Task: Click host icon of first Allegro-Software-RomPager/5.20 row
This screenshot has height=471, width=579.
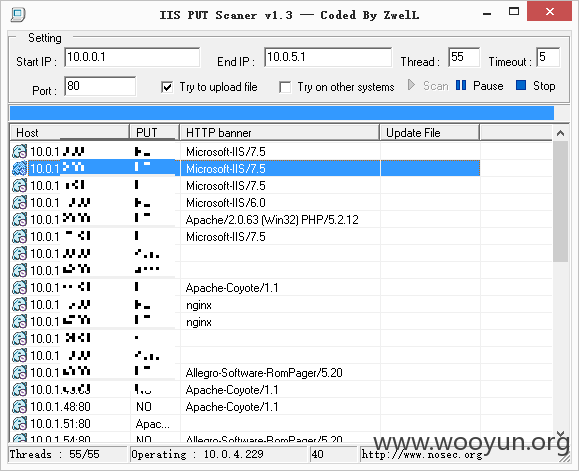Action: (x=19, y=372)
